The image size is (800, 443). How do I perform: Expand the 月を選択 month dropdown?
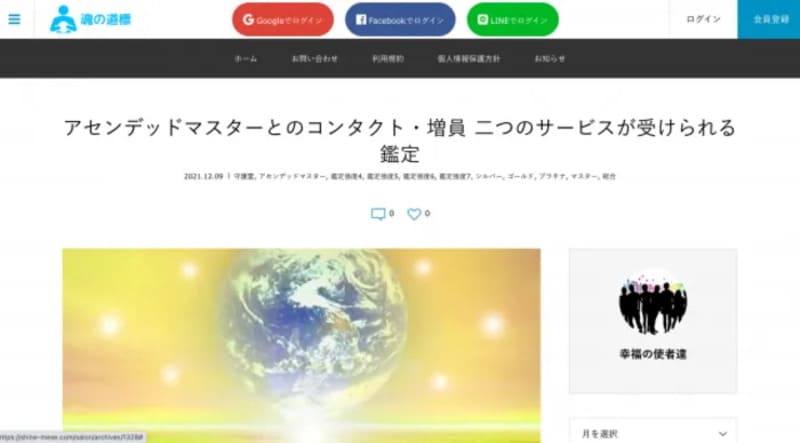click(x=653, y=433)
